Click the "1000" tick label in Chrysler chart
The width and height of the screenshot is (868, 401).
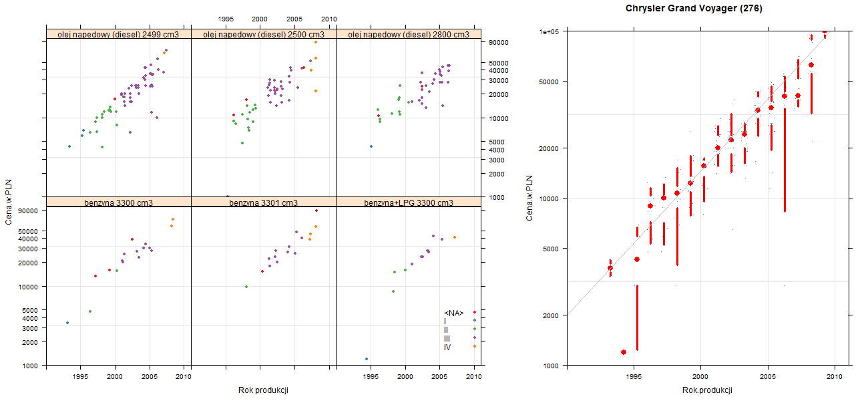[x=552, y=366]
